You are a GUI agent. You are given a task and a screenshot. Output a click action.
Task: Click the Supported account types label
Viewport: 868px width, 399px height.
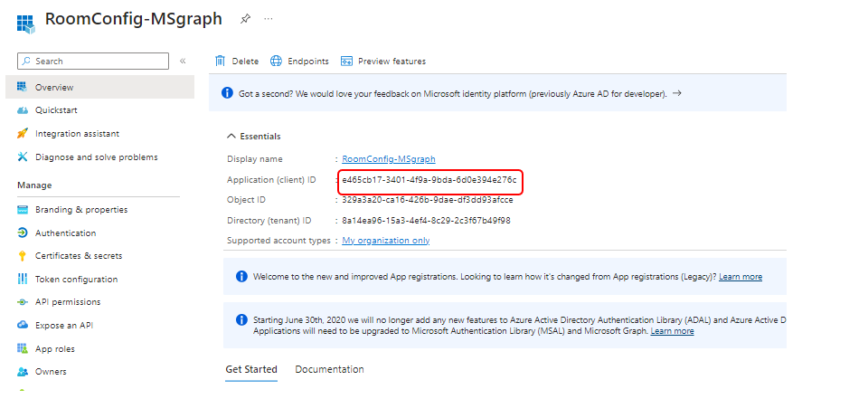[278, 241]
